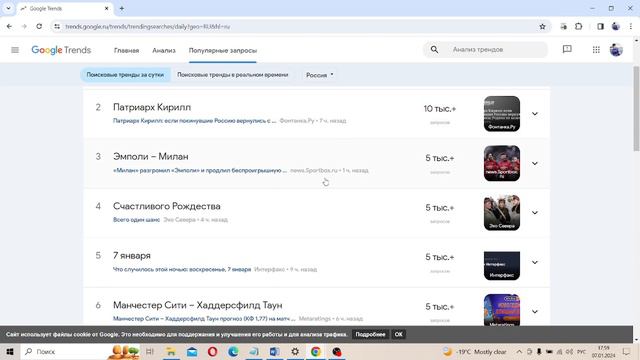Open the Россия country dropdown

pos(320,75)
